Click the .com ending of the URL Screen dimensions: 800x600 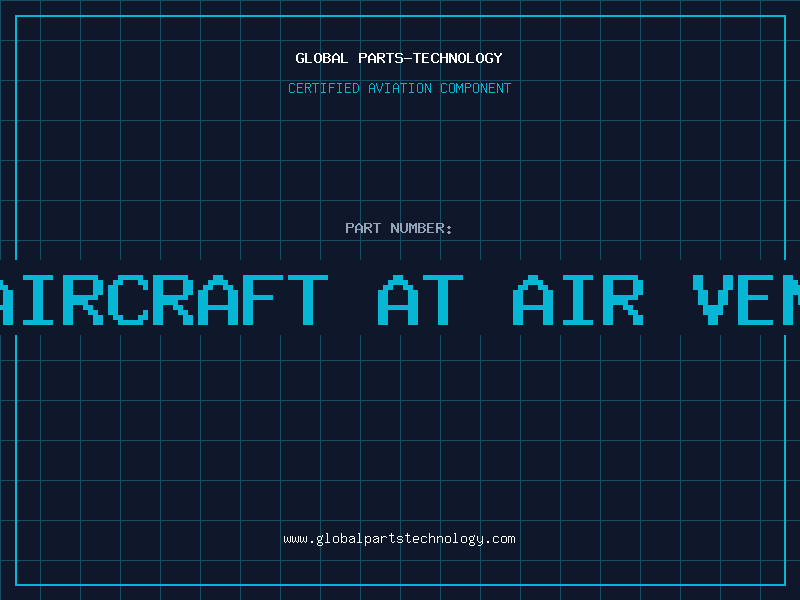point(500,539)
